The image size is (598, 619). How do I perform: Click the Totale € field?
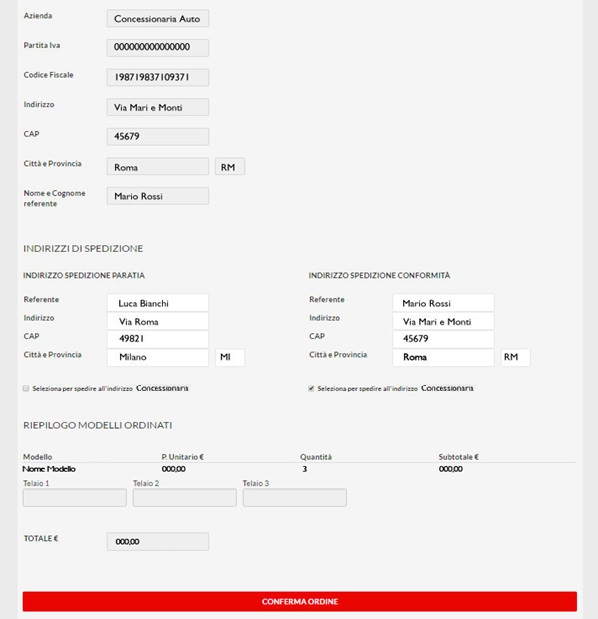157,541
